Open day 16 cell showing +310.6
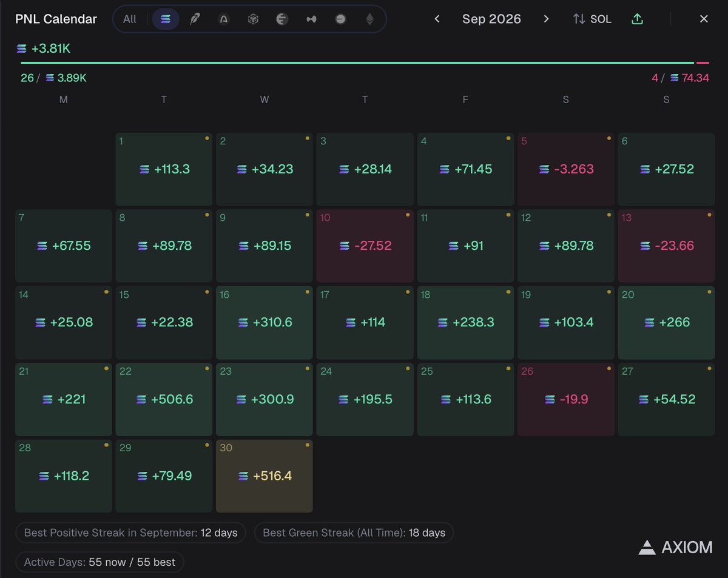This screenshot has width=728, height=578. (x=265, y=323)
